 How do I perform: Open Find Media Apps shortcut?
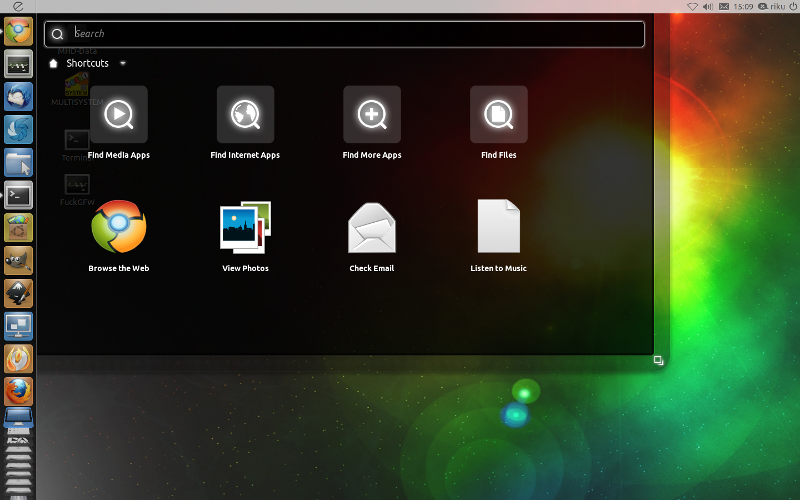click(119, 122)
